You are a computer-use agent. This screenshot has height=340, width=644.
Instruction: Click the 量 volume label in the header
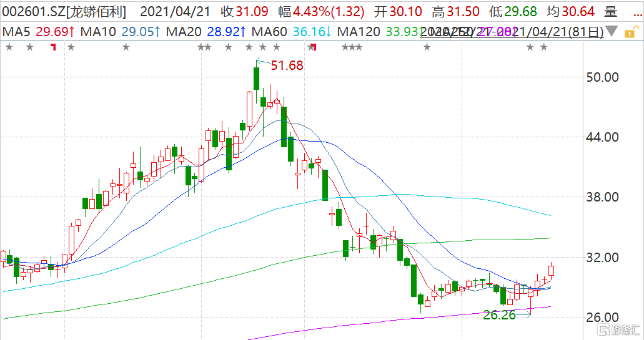[611, 12]
